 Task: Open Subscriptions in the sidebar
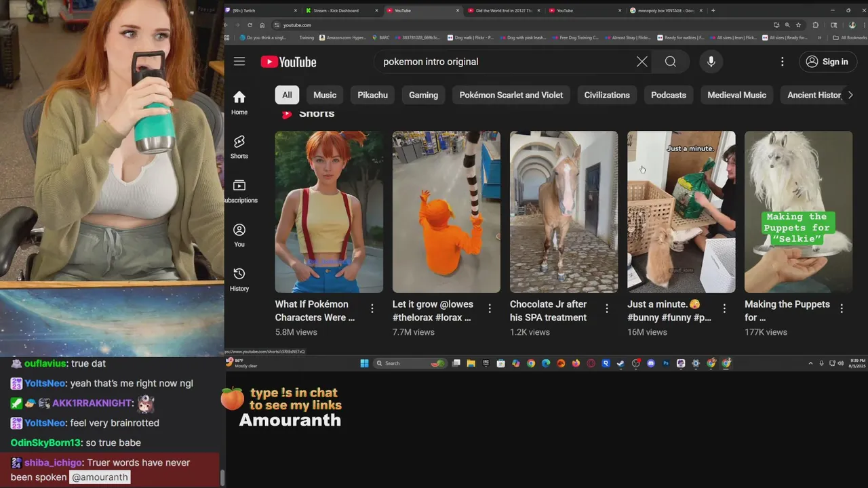point(239,191)
